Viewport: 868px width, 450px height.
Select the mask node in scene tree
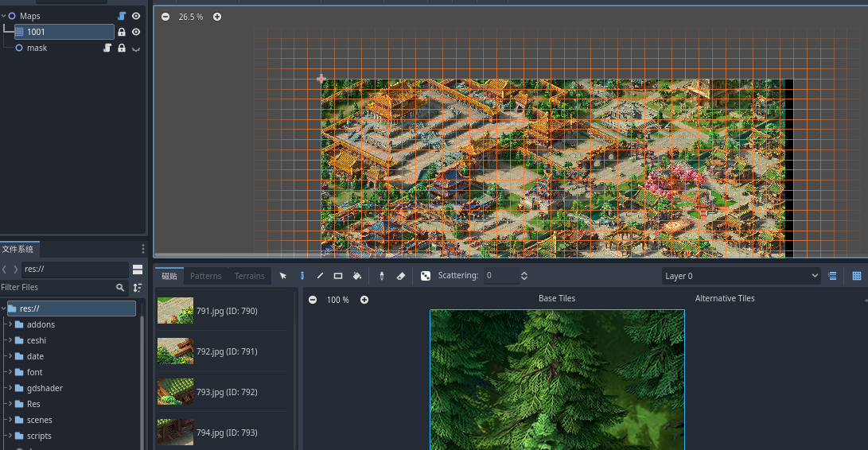37,48
